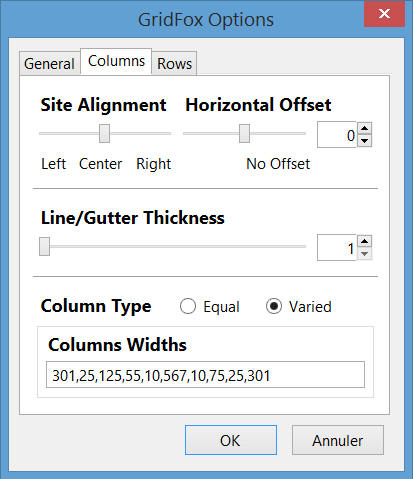Click the Annuler button to cancel
Viewport: 413px width, 479px height.
[338, 440]
